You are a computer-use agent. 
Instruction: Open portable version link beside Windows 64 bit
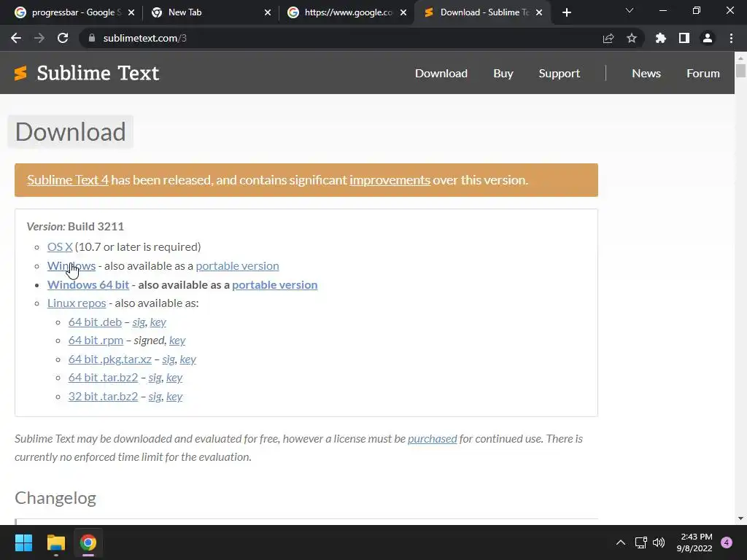click(x=274, y=285)
